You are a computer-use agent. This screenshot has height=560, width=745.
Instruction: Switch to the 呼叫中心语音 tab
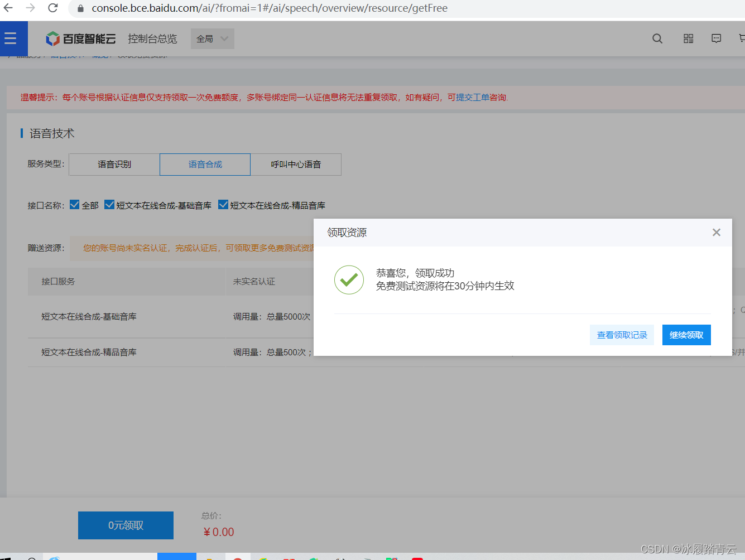(x=296, y=164)
